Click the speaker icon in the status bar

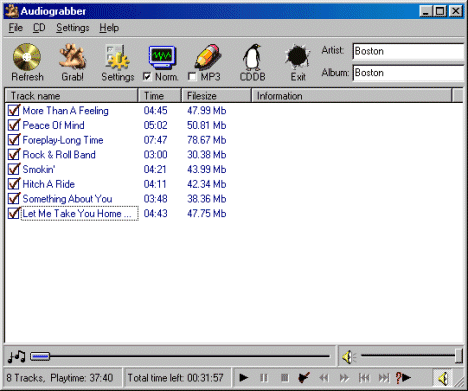click(443, 378)
